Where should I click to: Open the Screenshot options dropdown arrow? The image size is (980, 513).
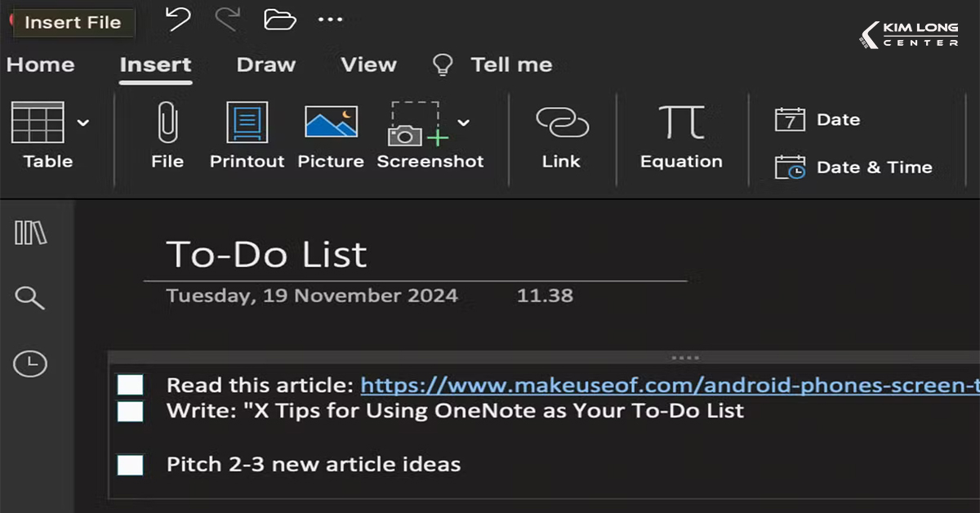point(463,123)
